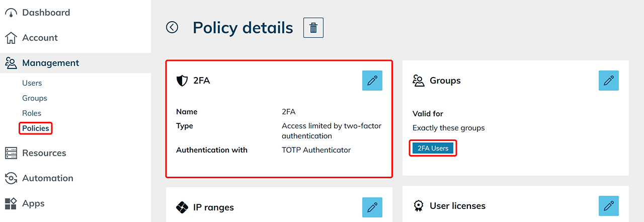Screen dimensions: 644x222
Task: Select Roles in the sidebar
Action: pyautogui.click(x=32, y=113)
